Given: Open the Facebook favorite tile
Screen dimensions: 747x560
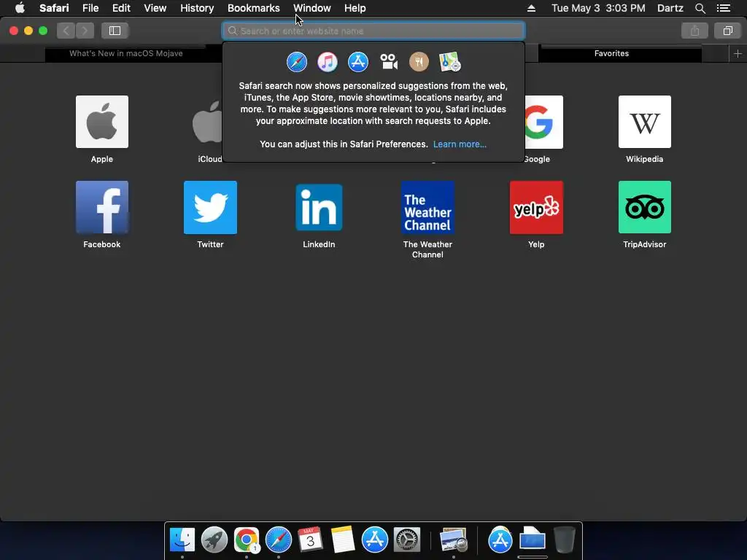Looking at the screenshot, I should click(102, 207).
